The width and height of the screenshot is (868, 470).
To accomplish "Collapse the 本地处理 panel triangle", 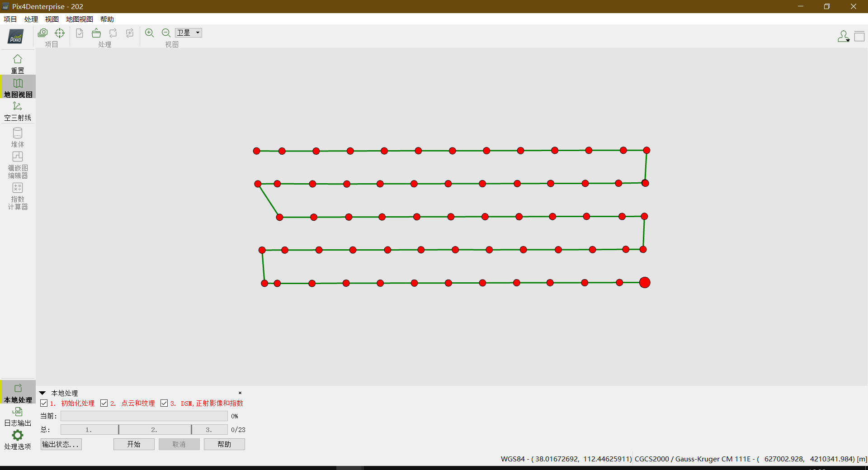I will point(42,393).
